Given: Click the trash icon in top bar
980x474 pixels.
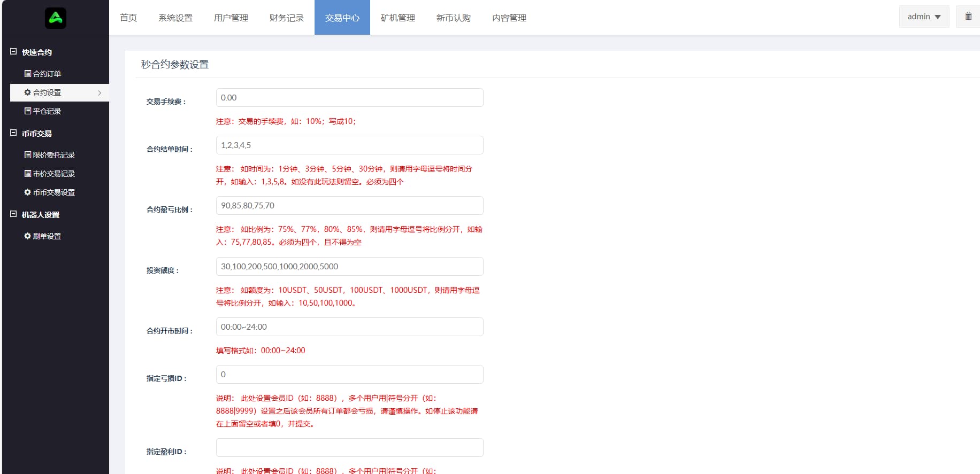Looking at the screenshot, I should coord(968,16).
